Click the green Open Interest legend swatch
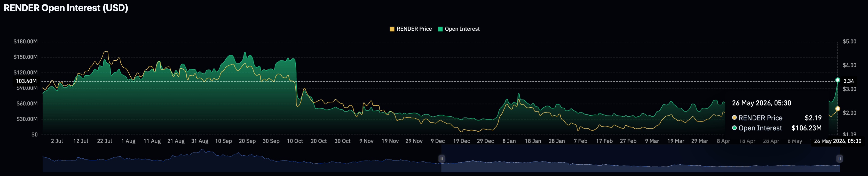The width and height of the screenshot is (868, 176). coord(440,29)
